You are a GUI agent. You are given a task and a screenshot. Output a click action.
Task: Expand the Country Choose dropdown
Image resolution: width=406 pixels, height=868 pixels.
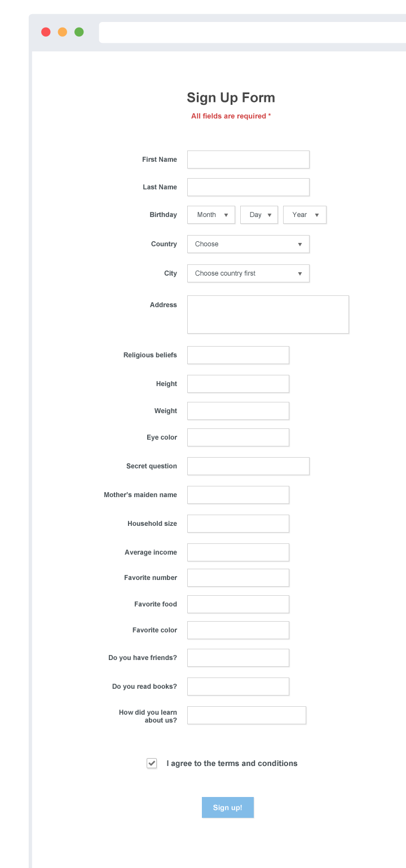248,244
